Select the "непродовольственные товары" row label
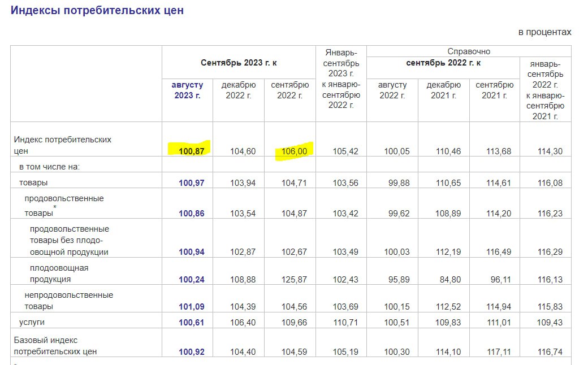 coord(68,301)
